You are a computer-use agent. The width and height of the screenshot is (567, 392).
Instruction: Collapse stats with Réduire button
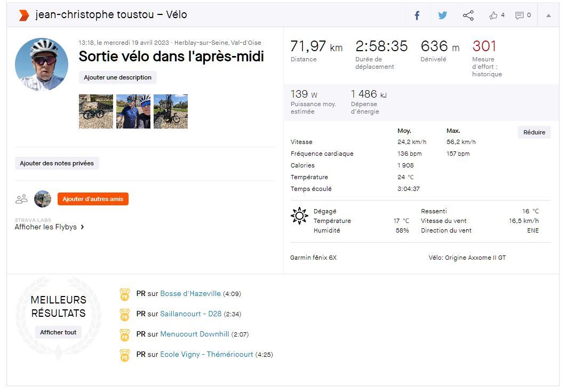534,132
